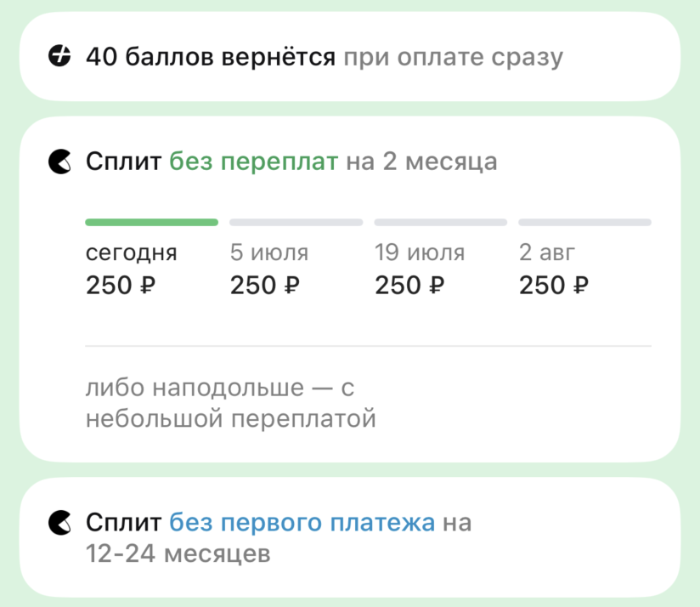Select the '40 баллов вернётся' text
Screen dimensions: 700x607
click(212, 58)
